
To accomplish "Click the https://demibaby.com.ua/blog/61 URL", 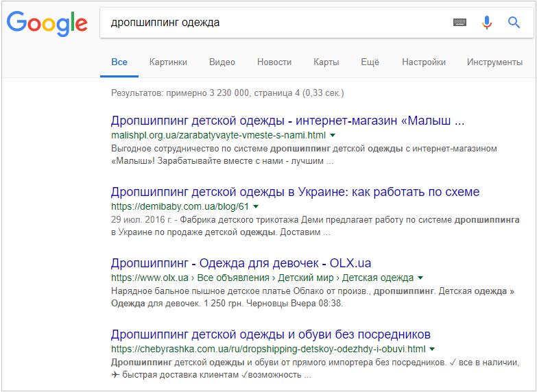I will click(x=180, y=206).
